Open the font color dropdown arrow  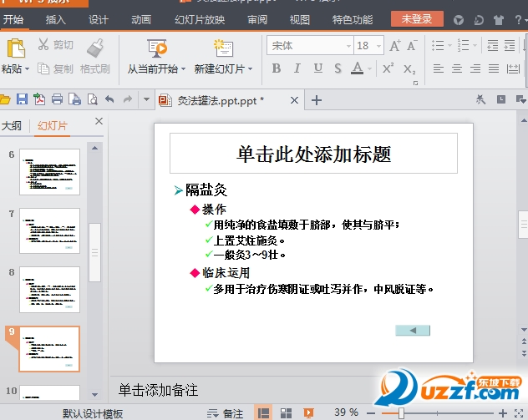pyautogui.click(x=370, y=69)
